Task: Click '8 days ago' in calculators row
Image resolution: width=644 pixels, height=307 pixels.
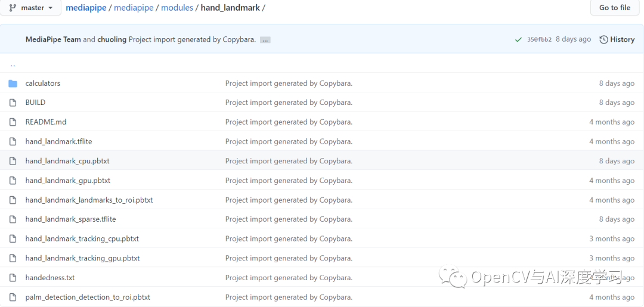Action: (x=617, y=83)
